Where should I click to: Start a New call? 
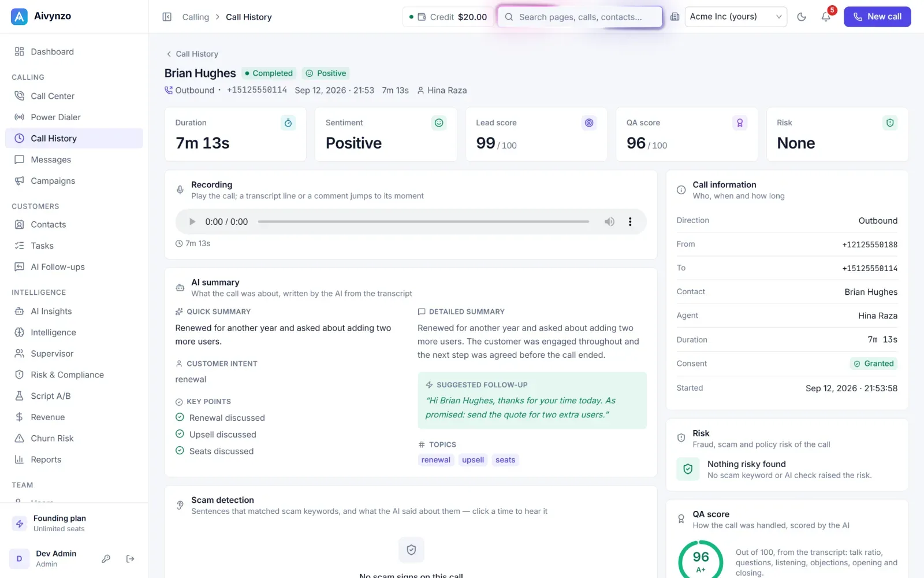click(x=877, y=17)
